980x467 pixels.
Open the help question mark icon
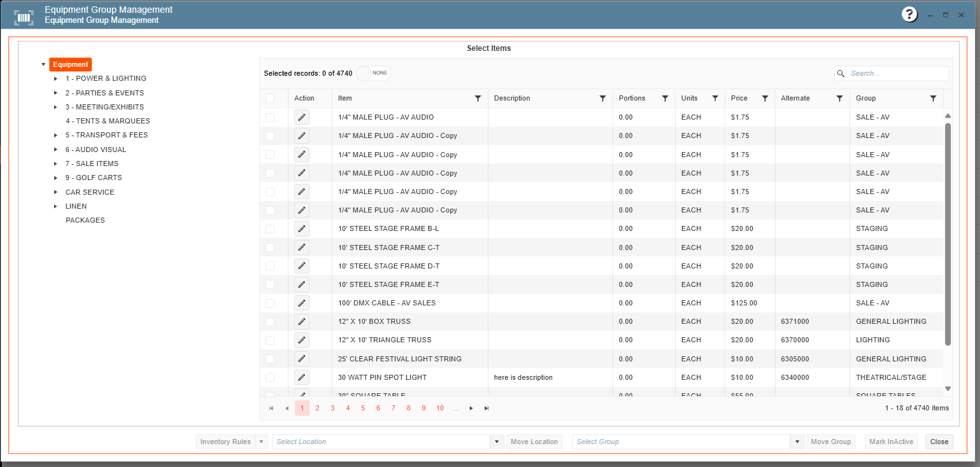click(x=909, y=15)
